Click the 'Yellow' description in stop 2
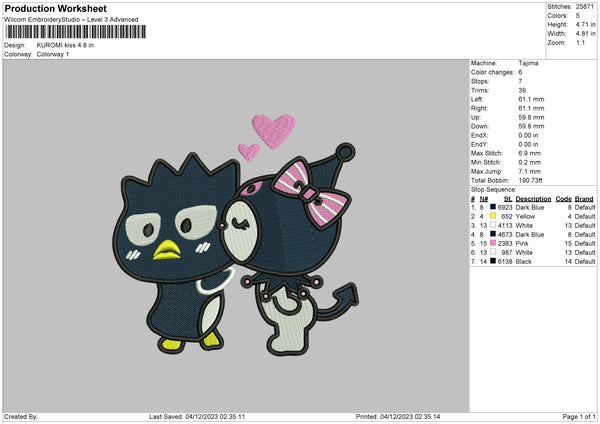The image size is (600, 424). click(525, 217)
